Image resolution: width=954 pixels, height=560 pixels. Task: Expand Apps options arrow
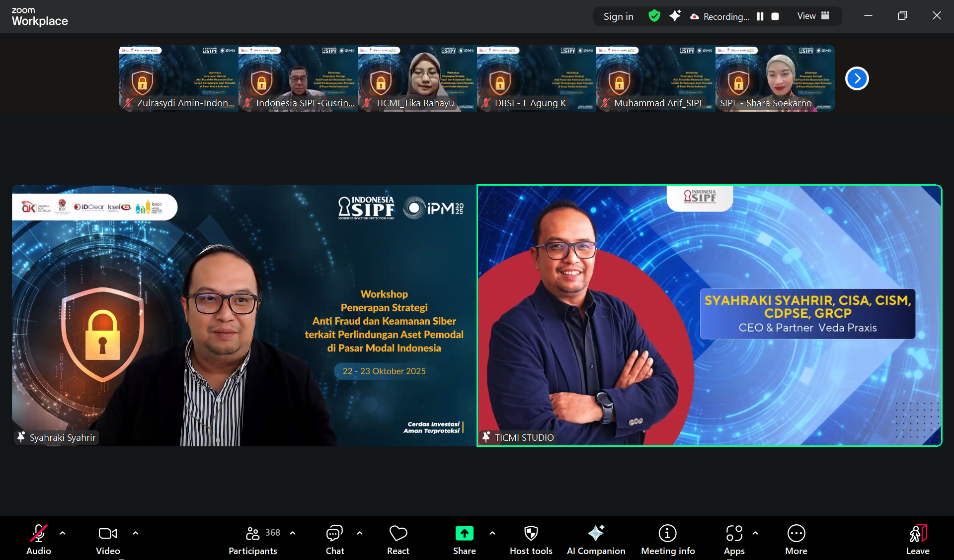(755, 533)
